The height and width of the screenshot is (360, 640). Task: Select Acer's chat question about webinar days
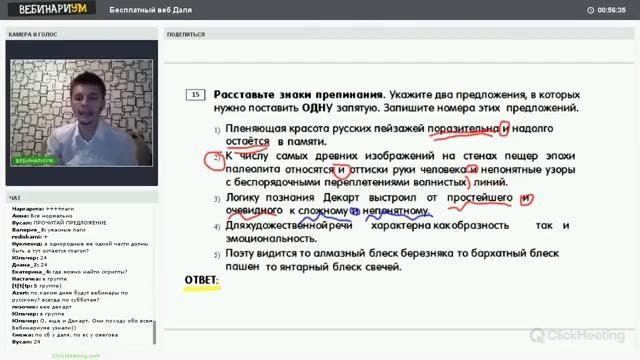tap(70, 296)
